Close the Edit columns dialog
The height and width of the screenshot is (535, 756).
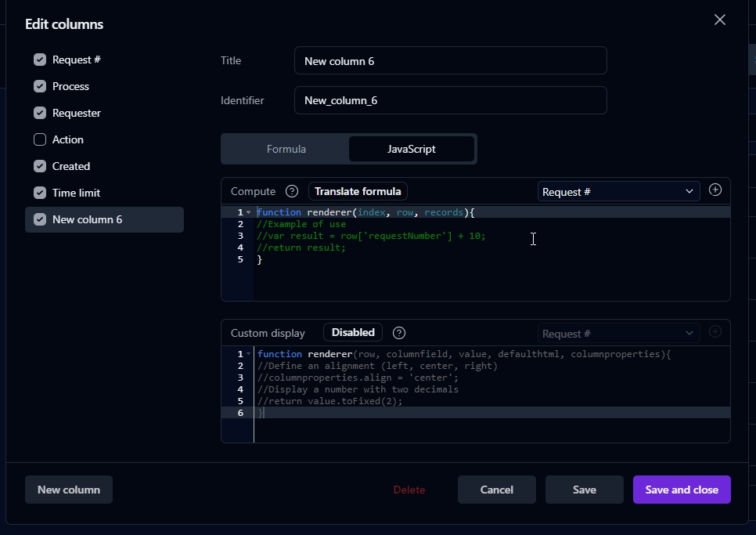click(720, 20)
